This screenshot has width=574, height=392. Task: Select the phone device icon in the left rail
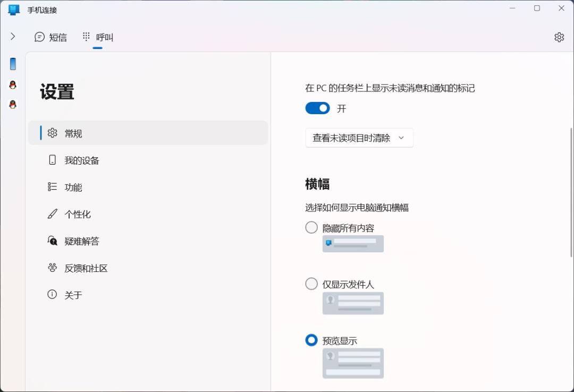[12, 63]
